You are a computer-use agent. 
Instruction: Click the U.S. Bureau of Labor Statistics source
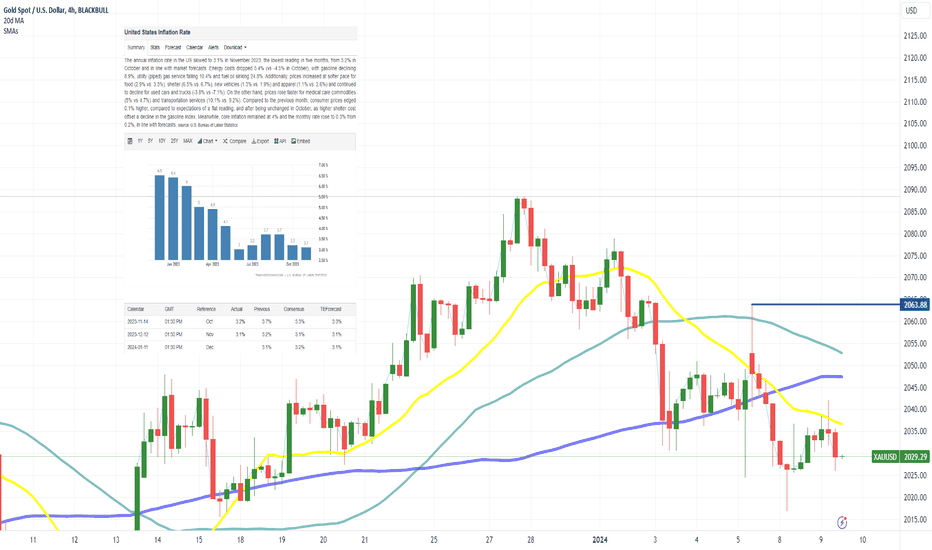[x=213, y=125]
